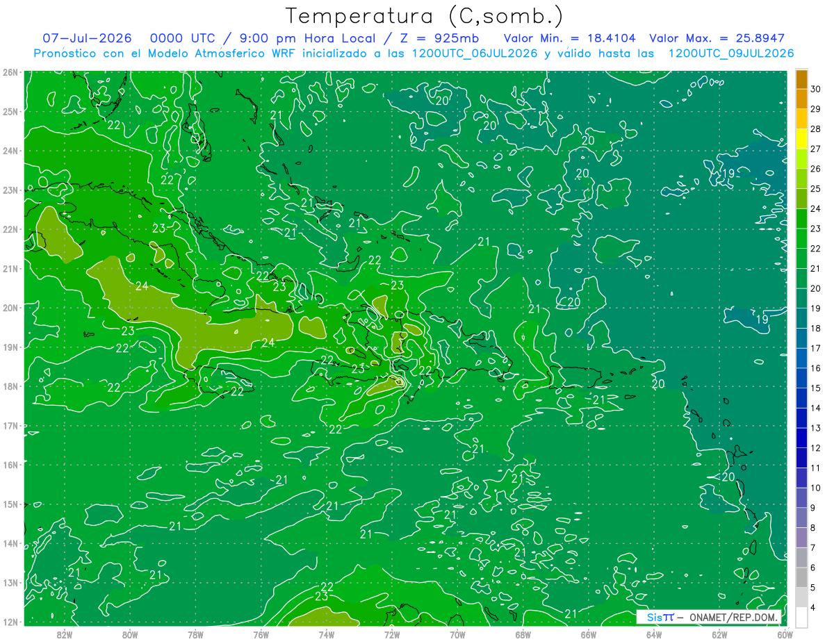Image resolution: width=834 pixels, height=644 pixels.
Task: Click the '20N' latitude axis label
Action: [x=10, y=308]
